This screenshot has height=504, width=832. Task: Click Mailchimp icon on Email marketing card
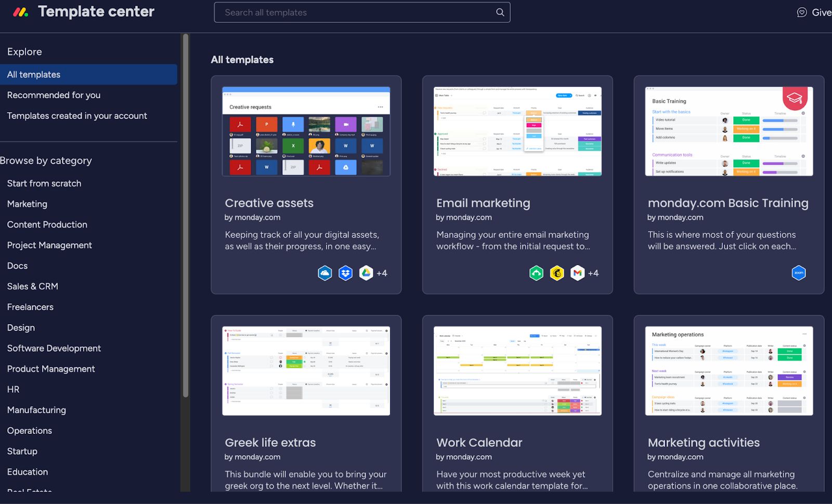point(557,273)
